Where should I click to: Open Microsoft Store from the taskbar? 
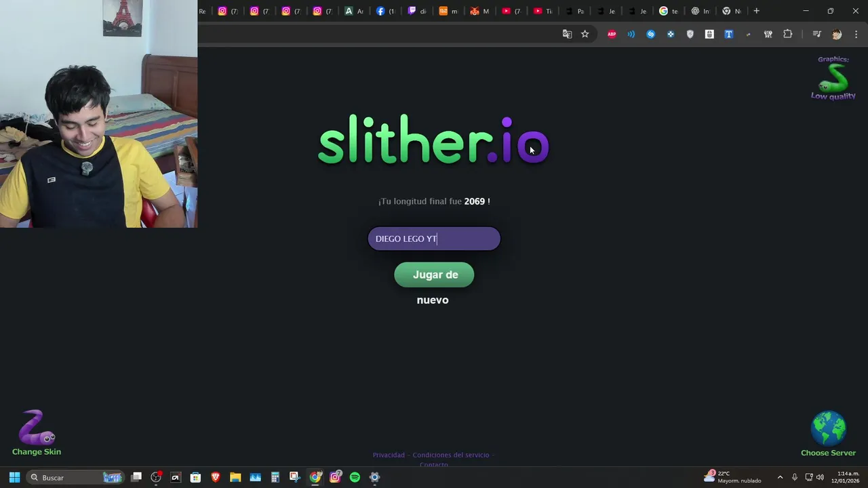point(195,477)
